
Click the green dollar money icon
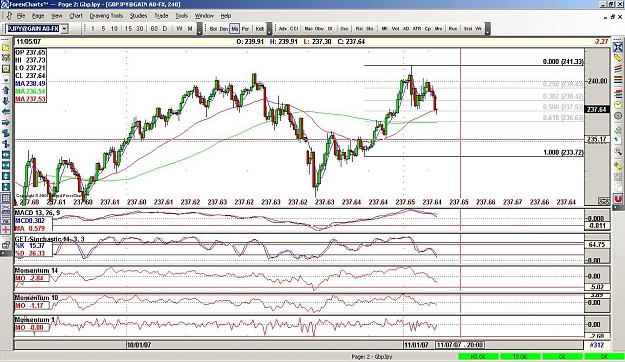[x=617, y=130]
